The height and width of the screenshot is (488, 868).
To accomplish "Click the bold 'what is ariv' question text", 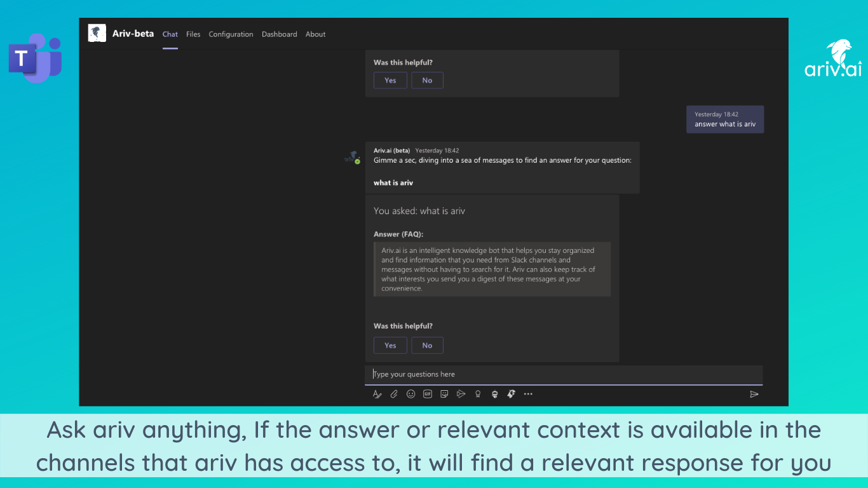I will [x=393, y=183].
